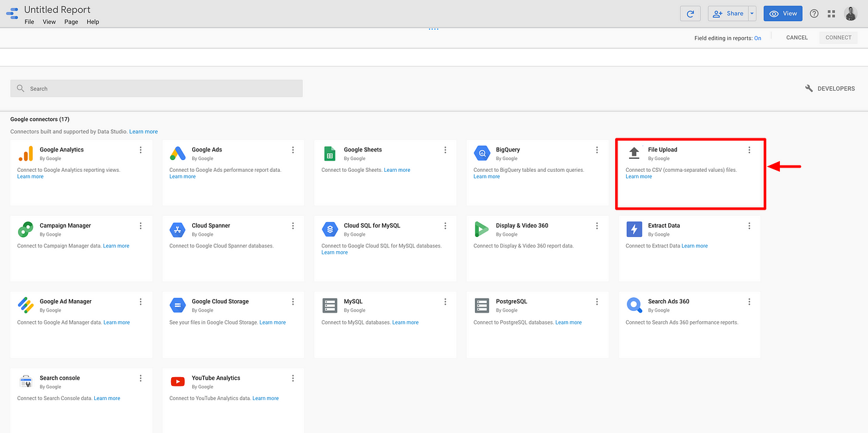Image resolution: width=868 pixels, height=433 pixels.
Task: Toggle Field editing in reports On
Action: pyautogui.click(x=758, y=38)
